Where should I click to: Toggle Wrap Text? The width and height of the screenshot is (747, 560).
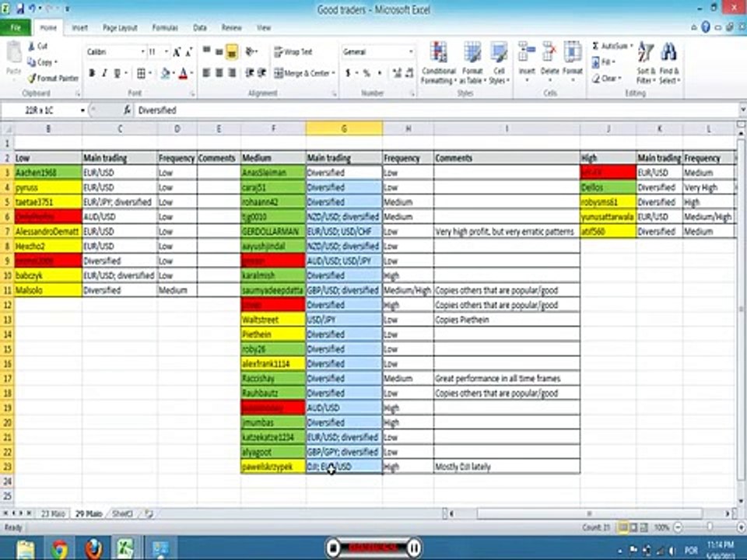293,52
